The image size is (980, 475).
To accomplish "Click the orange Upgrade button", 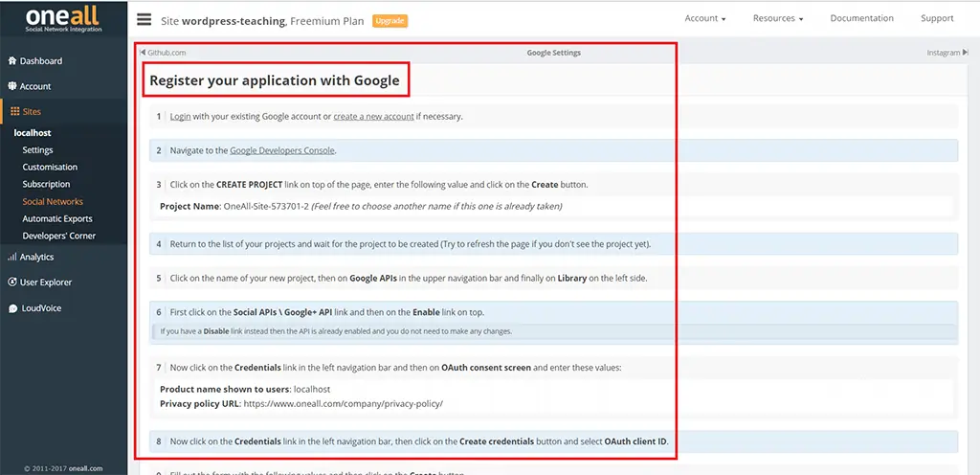I will 390,21.
